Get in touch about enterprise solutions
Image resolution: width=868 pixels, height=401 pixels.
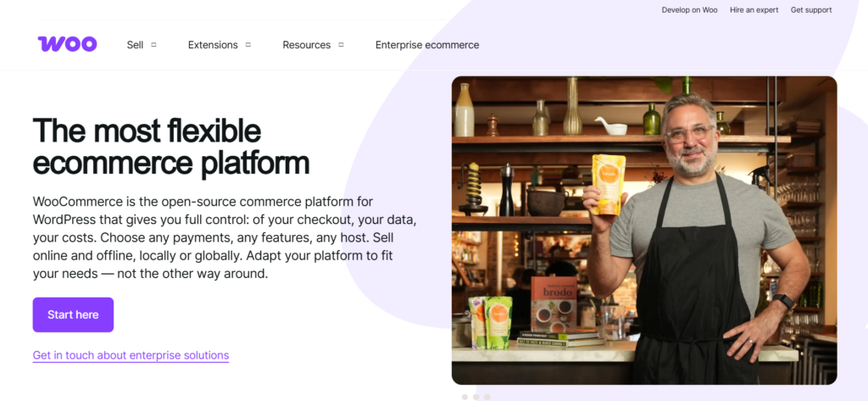click(131, 355)
